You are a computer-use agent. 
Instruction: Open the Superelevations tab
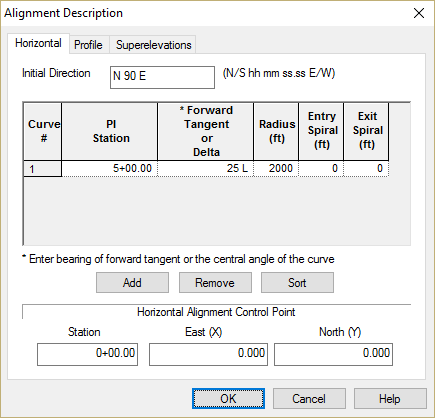(154, 45)
